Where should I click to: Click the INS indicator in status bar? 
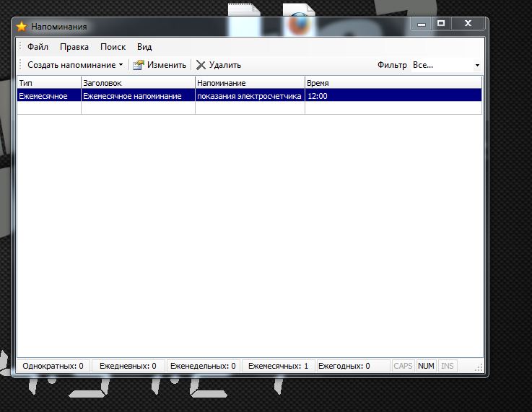click(447, 366)
